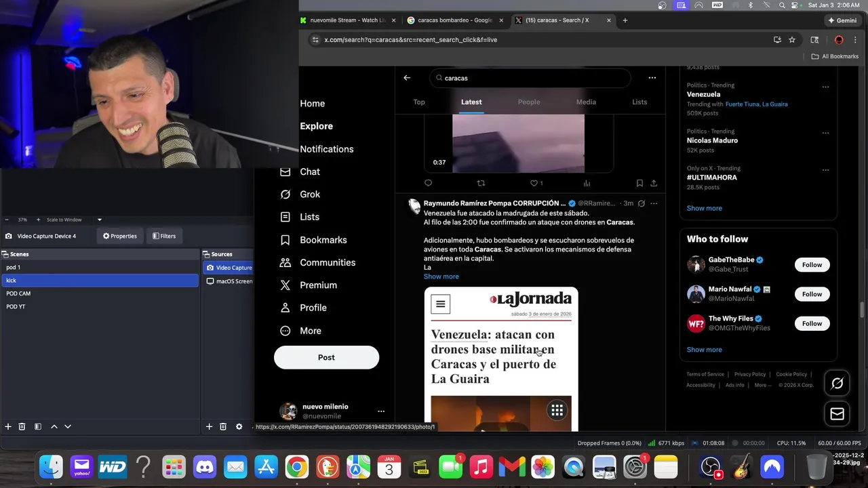Open Filters for Video Capture Device 4

164,236
